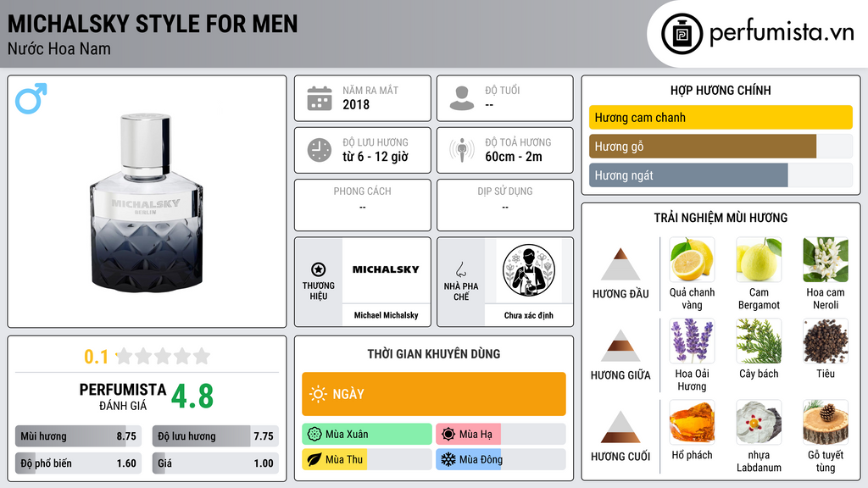This screenshot has width=868, height=488.
Task: Click the sun icon in the Ngày bar
Action: 318,394
